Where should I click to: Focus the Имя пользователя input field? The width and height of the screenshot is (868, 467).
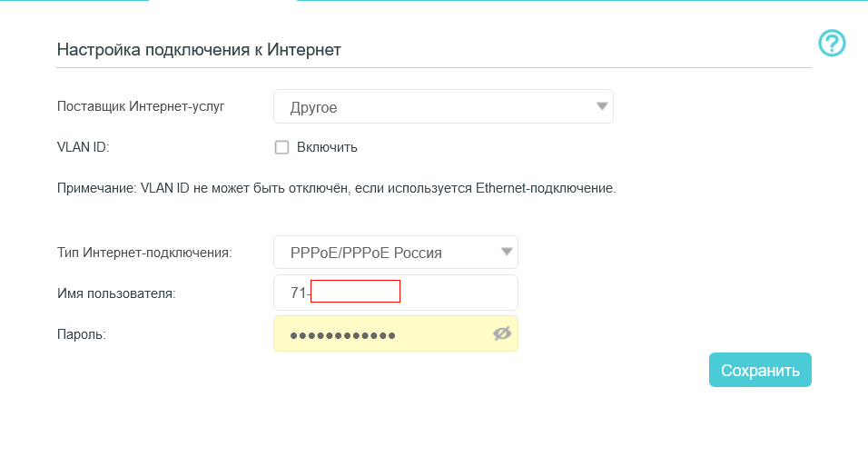click(x=454, y=293)
